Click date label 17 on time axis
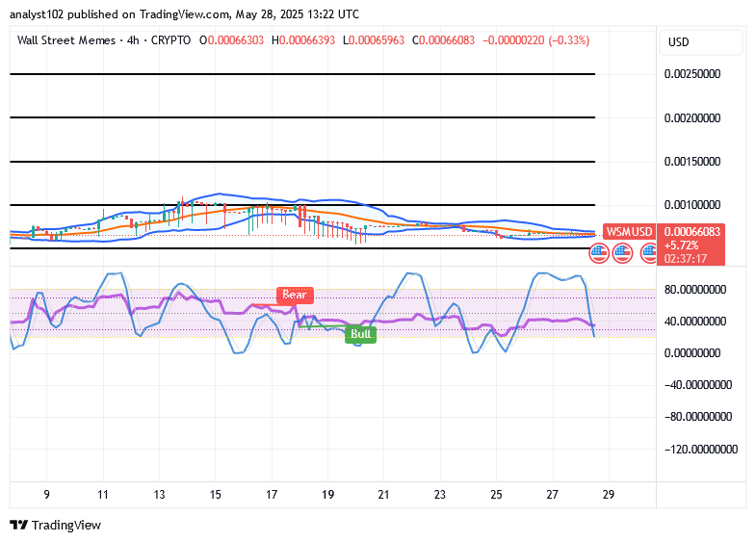Screen dimensions: 756x542 click(x=272, y=495)
